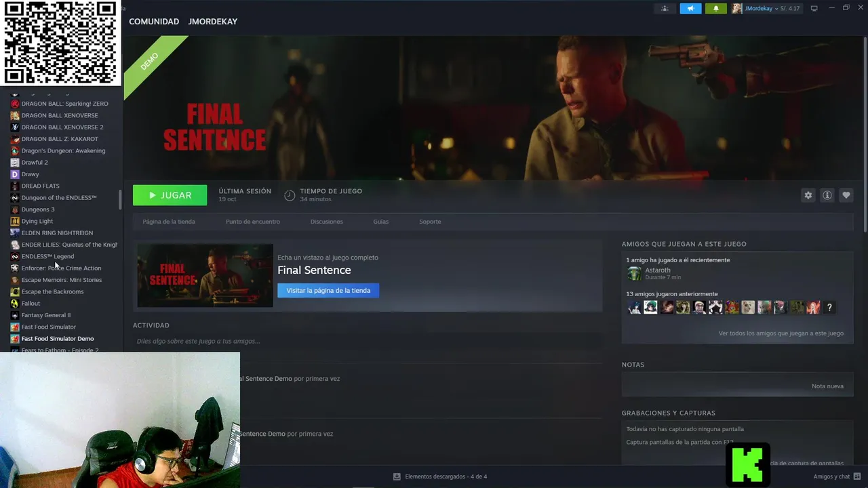Click Escape the Backrooms game icon
Screen dimensions: 868x488
click(15, 291)
